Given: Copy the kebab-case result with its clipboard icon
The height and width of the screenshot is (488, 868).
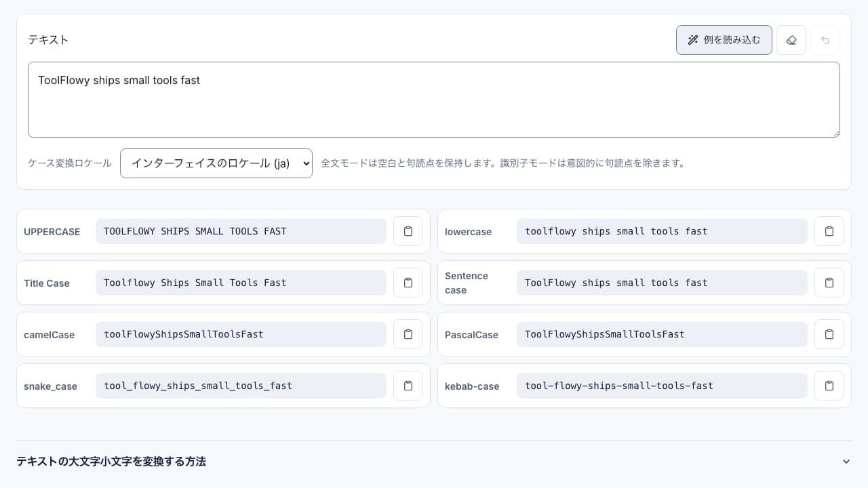Looking at the screenshot, I should [829, 386].
